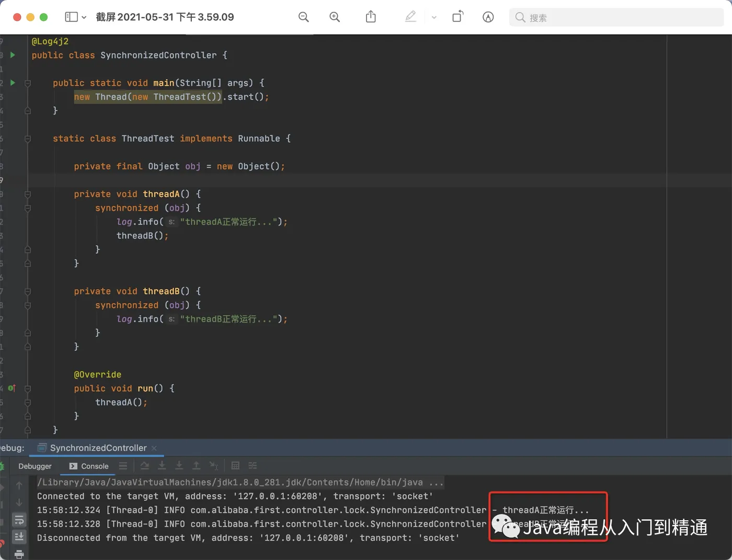This screenshot has width=732, height=560.
Task: Collapse the main method fold marker
Action: (28, 83)
